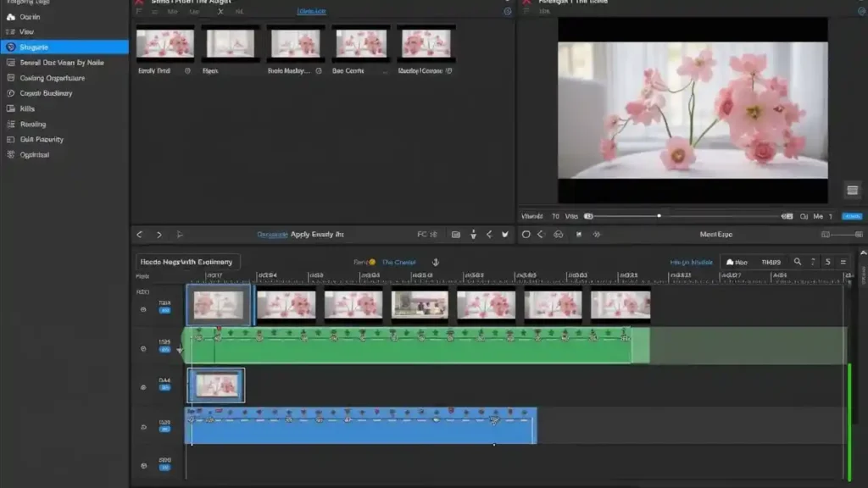
Task: Select the first flower thumbnail in media bin
Action: click(x=165, y=42)
